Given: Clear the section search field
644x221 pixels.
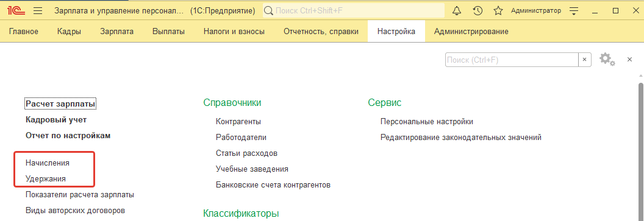Looking at the screenshot, I should tap(585, 60).
